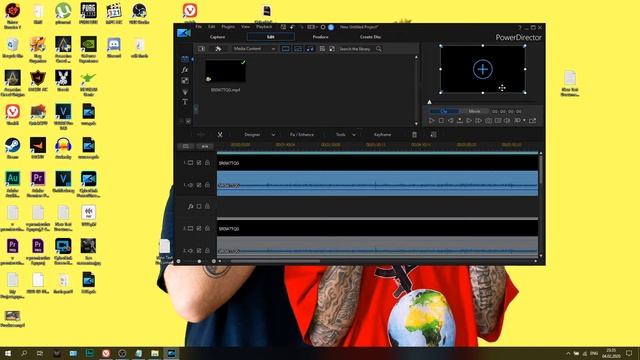
Task: Click the Keyframe button
Action: pos(382,135)
